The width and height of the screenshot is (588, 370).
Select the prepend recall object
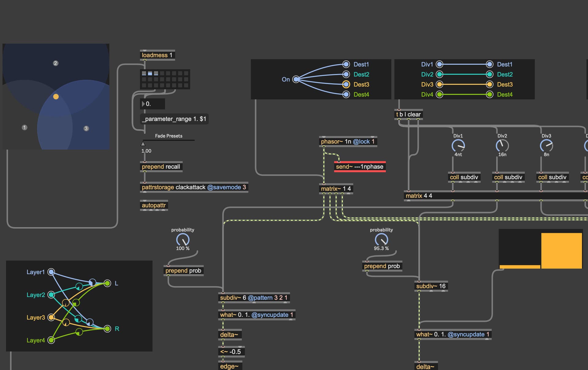(161, 167)
